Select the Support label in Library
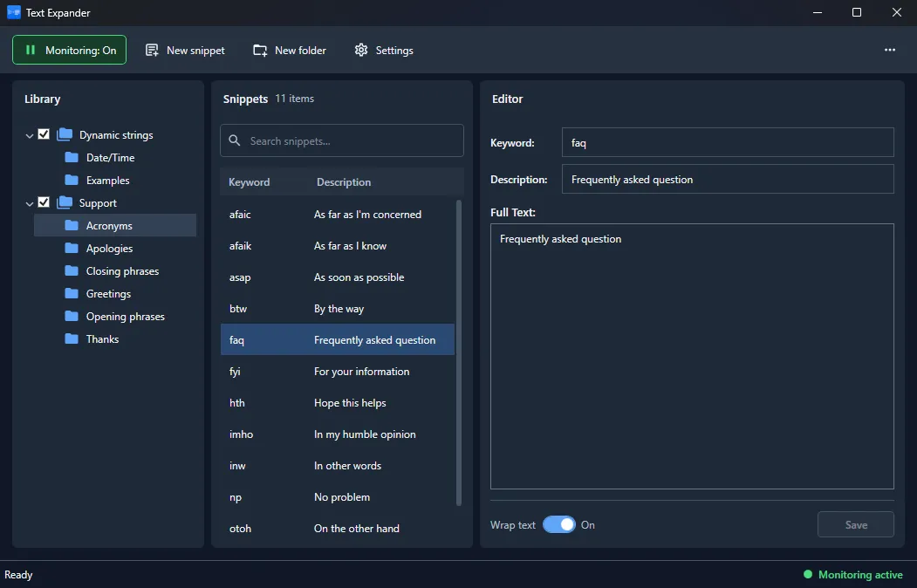 tap(98, 202)
